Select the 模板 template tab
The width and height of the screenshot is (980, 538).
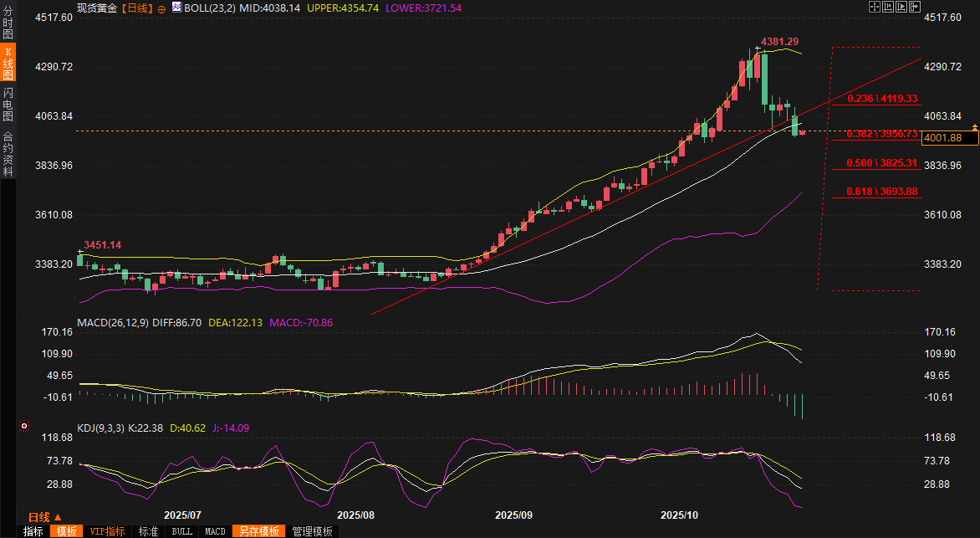tap(67, 531)
